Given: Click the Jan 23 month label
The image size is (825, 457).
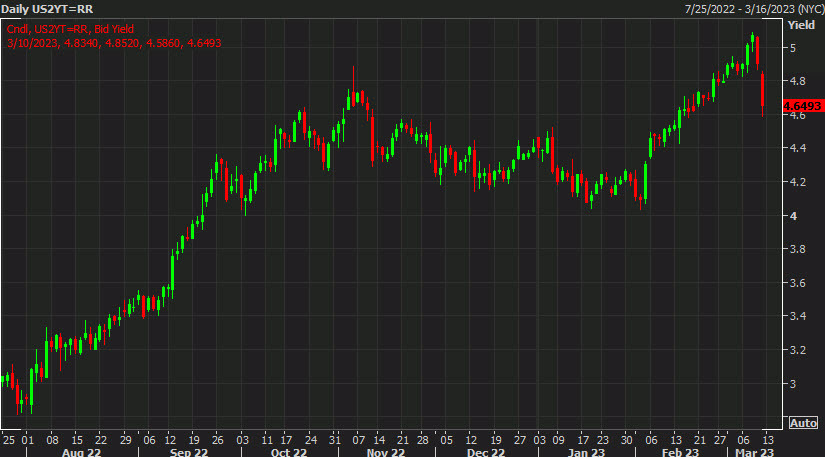Looking at the screenshot, I should [586, 452].
